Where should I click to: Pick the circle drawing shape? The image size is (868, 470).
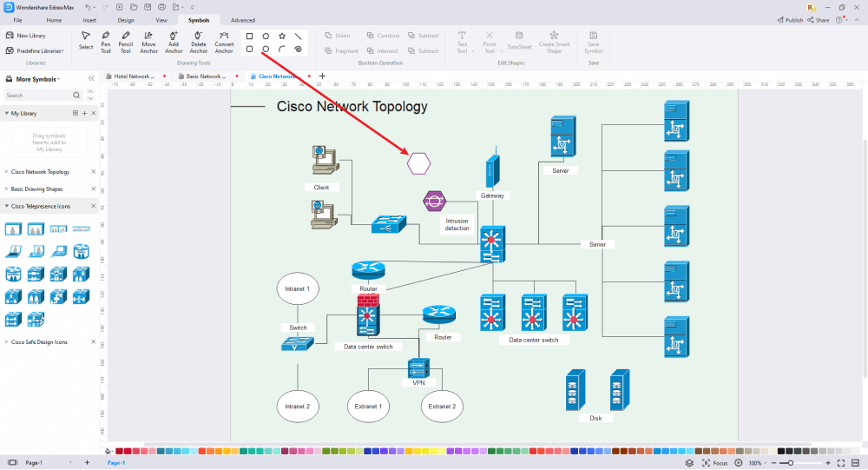266,50
